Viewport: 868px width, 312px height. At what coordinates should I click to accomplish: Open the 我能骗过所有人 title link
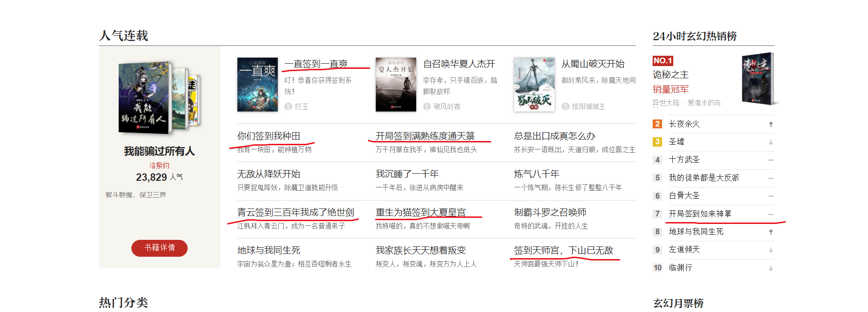[160, 151]
